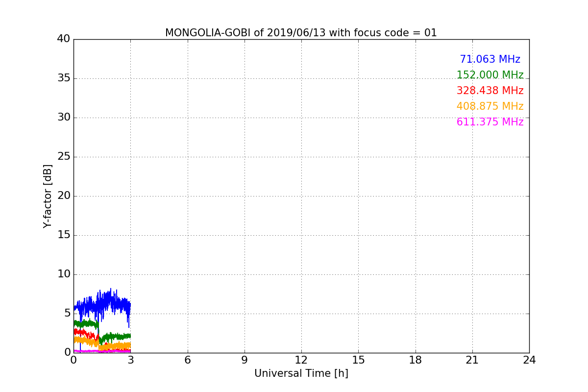Click the y-axis tick value 25

click(64, 157)
